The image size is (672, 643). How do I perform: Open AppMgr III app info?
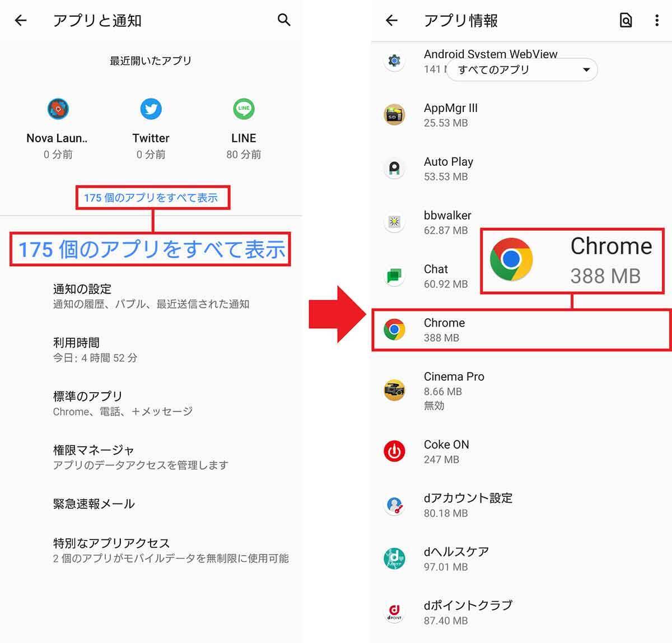tap(521, 115)
